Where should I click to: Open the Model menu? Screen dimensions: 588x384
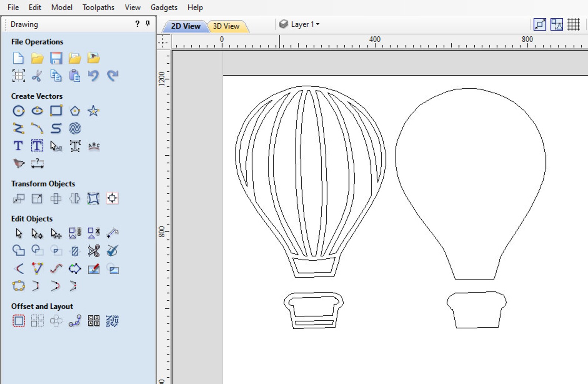(x=62, y=7)
